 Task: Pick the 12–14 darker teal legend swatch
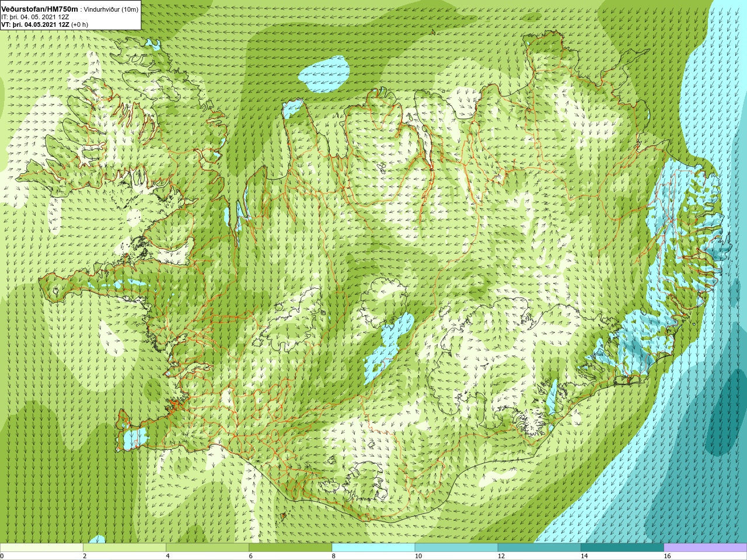[x=539, y=547]
